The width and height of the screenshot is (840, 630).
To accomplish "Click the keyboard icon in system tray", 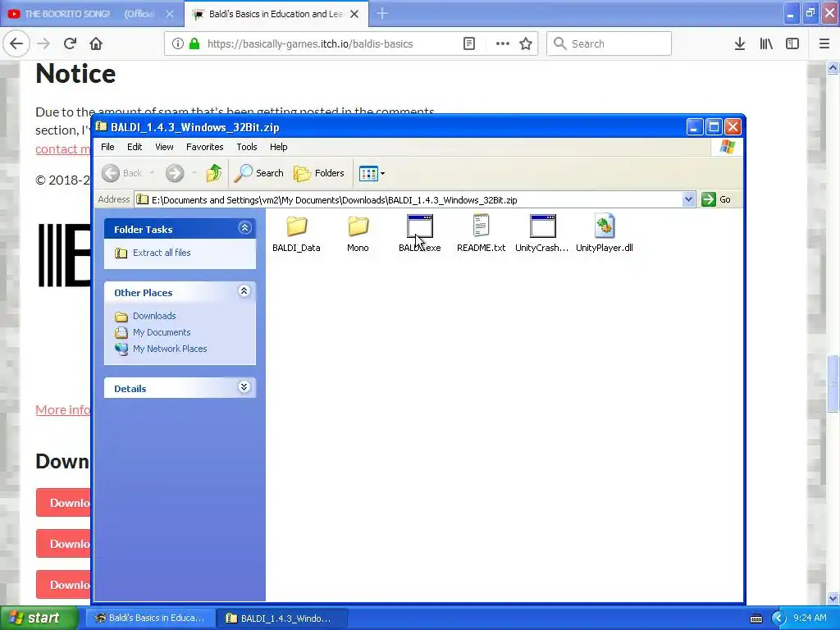I will click(756, 619).
